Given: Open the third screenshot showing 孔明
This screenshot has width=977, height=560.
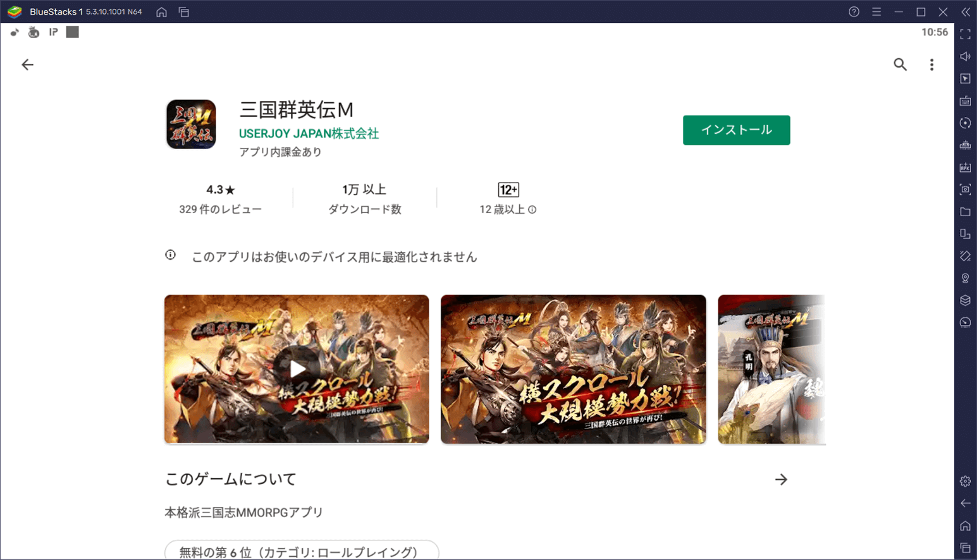Looking at the screenshot, I should coord(771,369).
